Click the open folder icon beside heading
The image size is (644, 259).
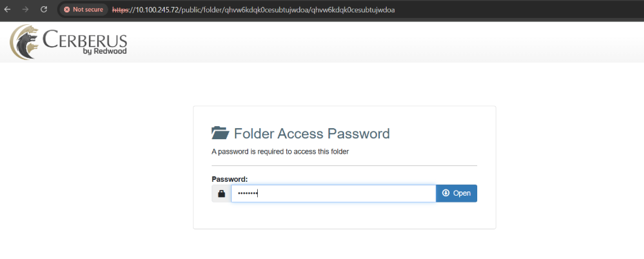tap(220, 133)
